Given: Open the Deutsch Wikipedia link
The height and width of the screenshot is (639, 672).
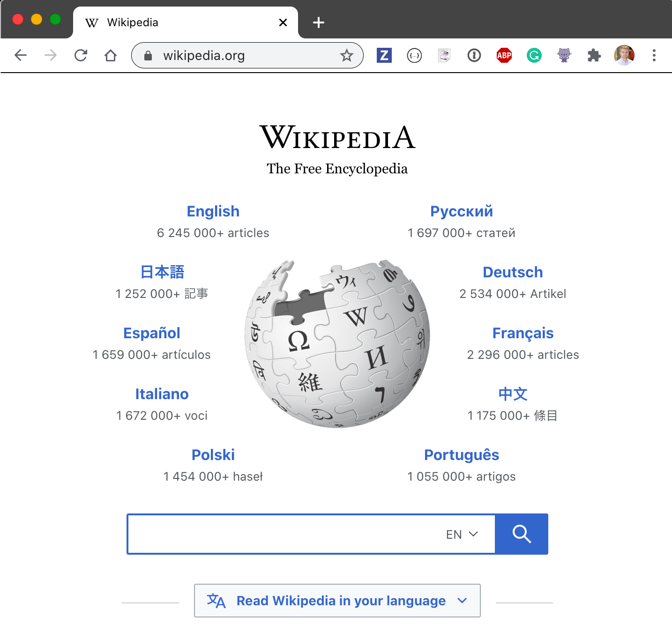Looking at the screenshot, I should click(x=513, y=272).
